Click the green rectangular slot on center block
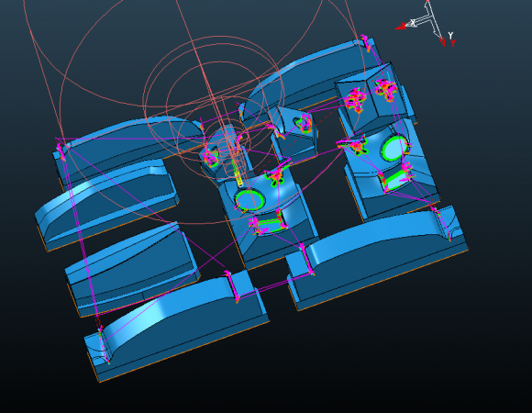This screenshot has height=413, width=532. tap(269, 224)
